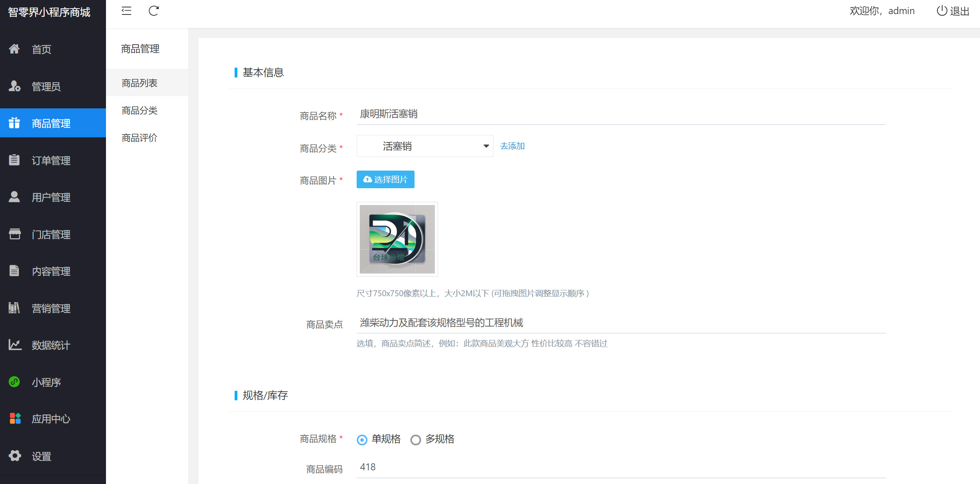Open 商品评价 in the submenu
The image size is (980, 484).
click(x=140, y=138)
